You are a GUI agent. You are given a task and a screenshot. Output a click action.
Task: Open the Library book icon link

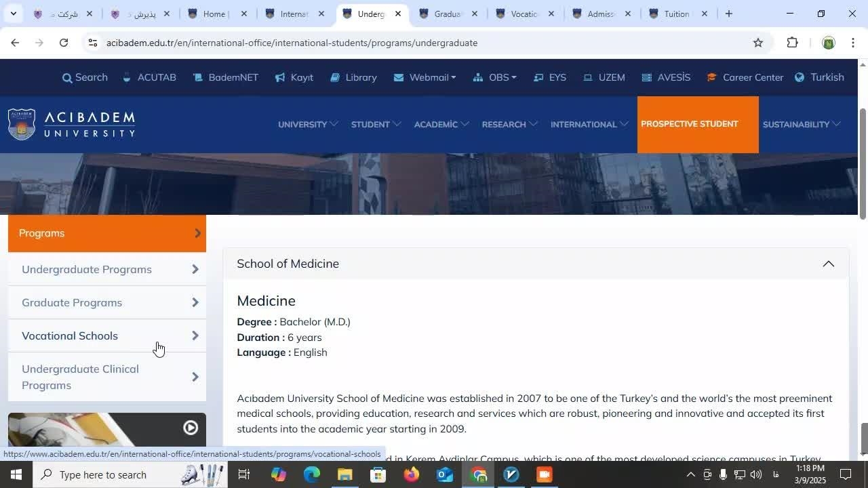coord(335,77)
